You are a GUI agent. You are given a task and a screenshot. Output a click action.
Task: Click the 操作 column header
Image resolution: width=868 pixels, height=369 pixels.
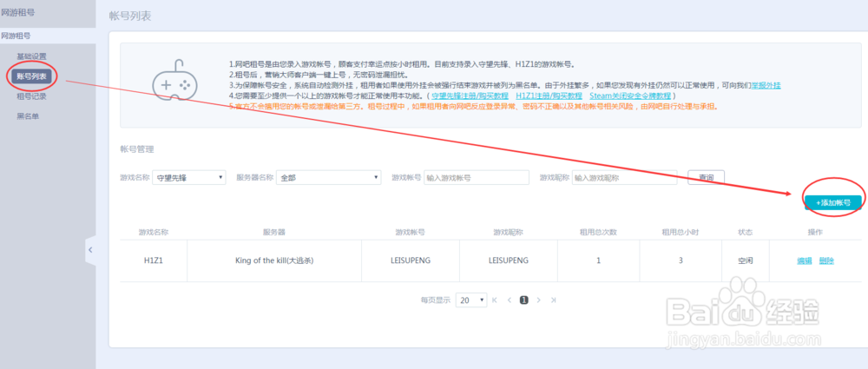[x=815, y=232]
